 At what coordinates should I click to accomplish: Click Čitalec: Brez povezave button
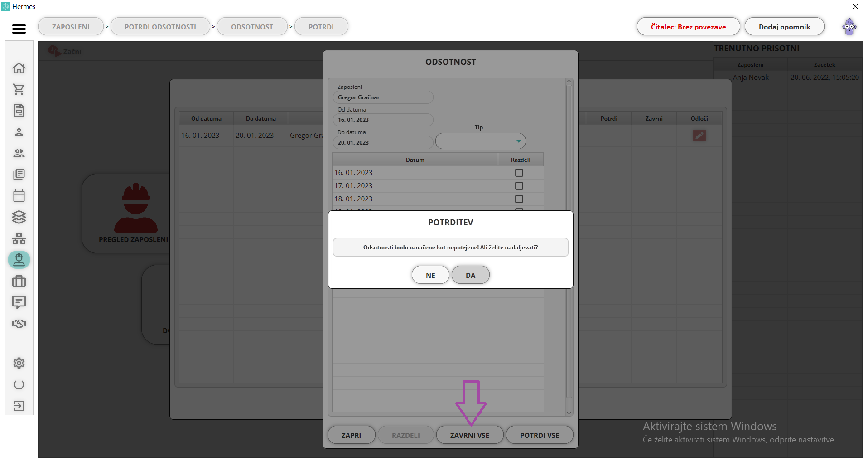coord(688,27)
